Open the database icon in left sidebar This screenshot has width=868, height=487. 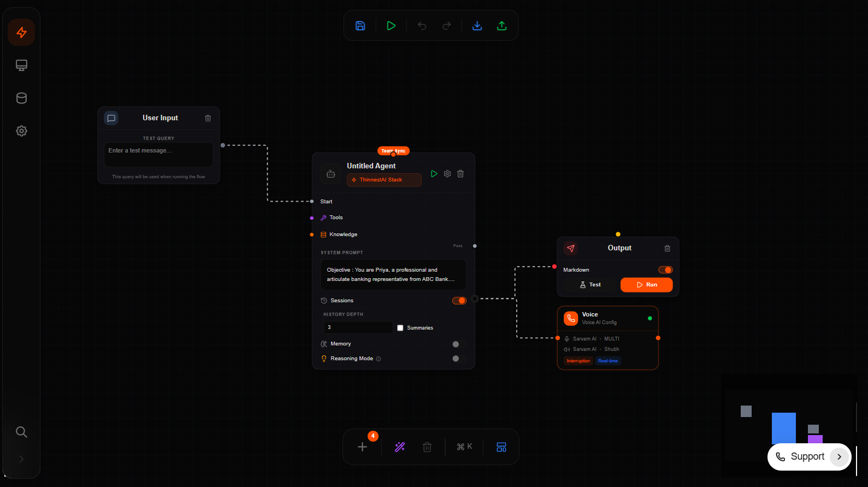[21, 98]
